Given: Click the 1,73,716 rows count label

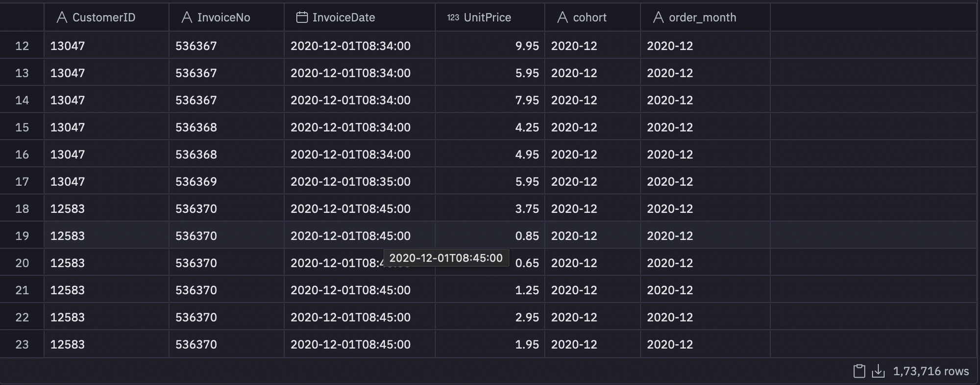Looking at the screenshot, I should (x=931, y=371).
